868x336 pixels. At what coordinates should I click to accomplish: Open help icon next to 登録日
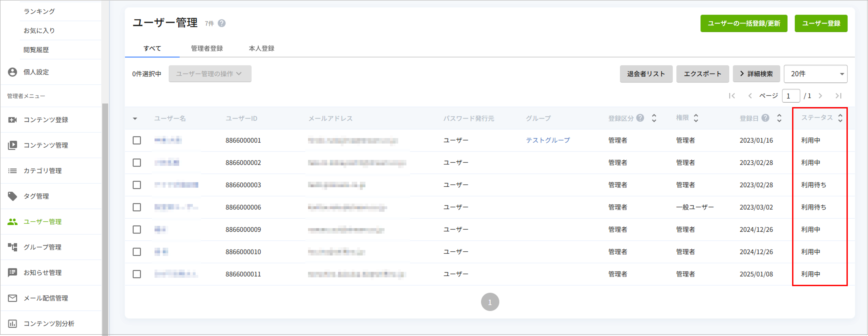tap(766, 118)
